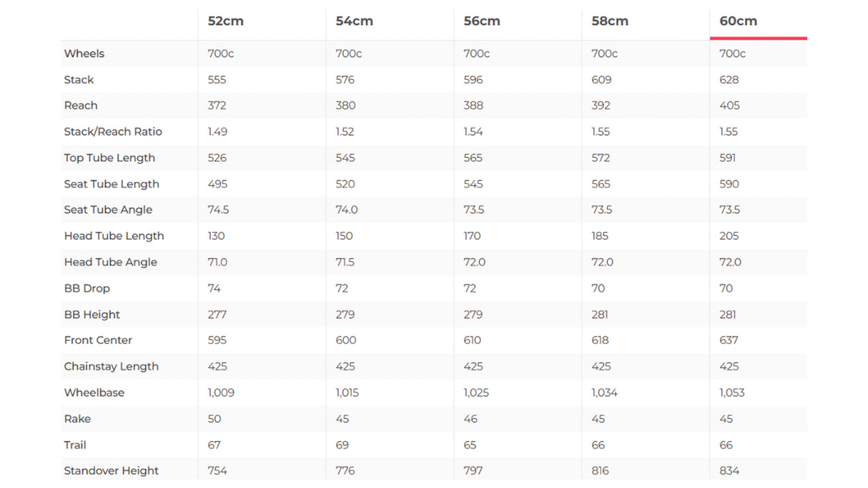Viewport: 868px width, 488px height.
Task: Click the Trail row label
Action: tap(74, 445)
